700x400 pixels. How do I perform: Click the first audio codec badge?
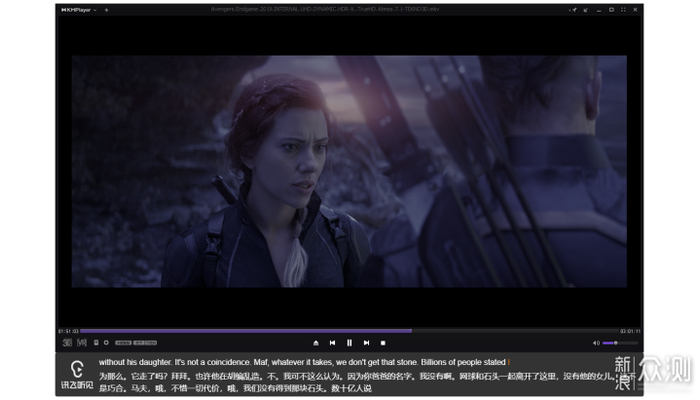point(123,343)
